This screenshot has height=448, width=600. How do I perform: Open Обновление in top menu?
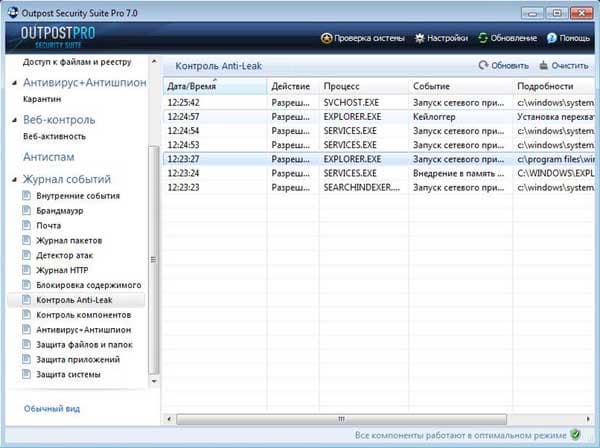(508, 38)
